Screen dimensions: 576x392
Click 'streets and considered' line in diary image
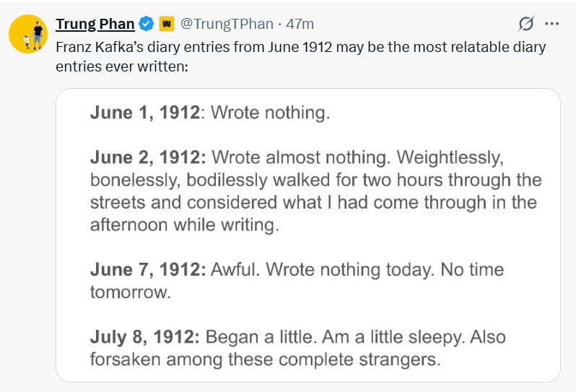click(x=313, y=202)
